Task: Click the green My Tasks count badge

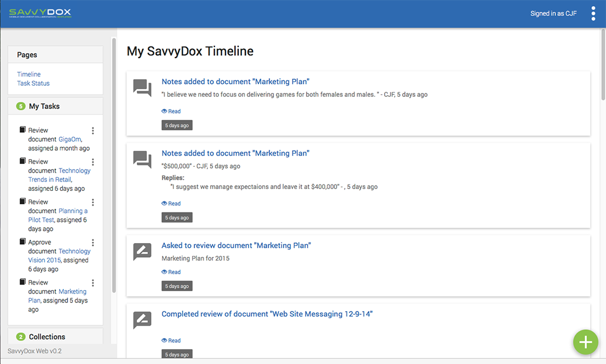Action: tap(21, 106)
